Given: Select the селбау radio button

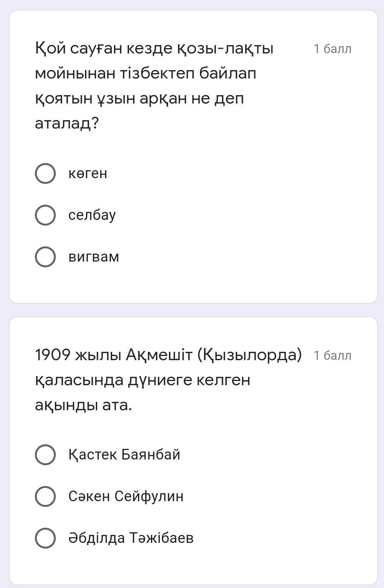Looking at the screenshot, I should click(46, 215).
